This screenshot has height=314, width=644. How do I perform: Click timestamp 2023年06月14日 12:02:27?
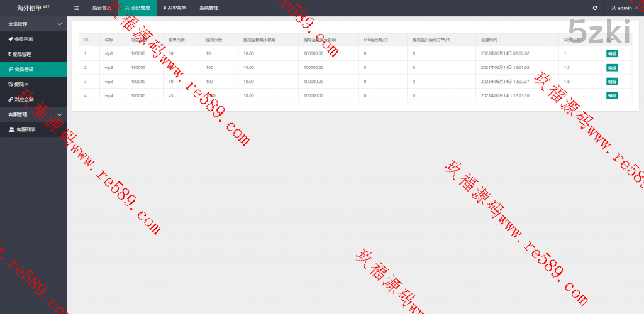505,82
